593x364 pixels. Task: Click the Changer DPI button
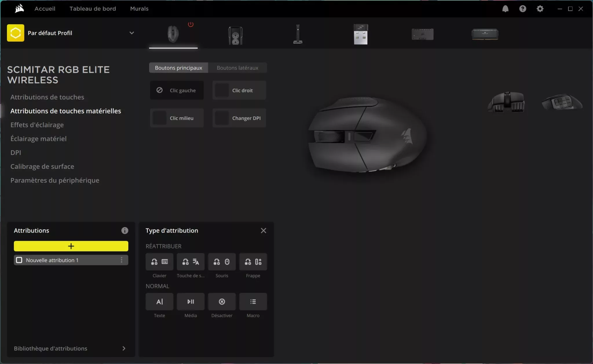pyautogui.click(x=239, y=118)
